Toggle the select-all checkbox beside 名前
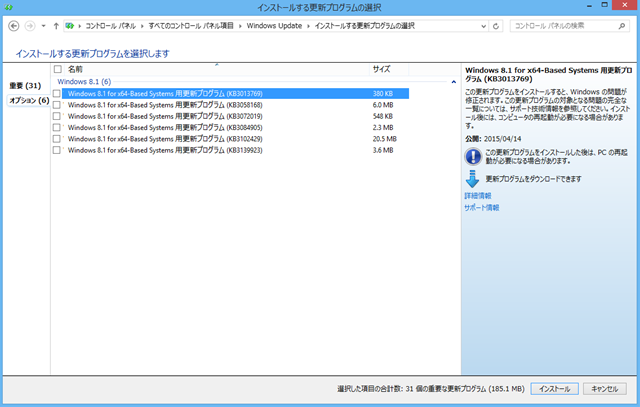 pos(58,69)
